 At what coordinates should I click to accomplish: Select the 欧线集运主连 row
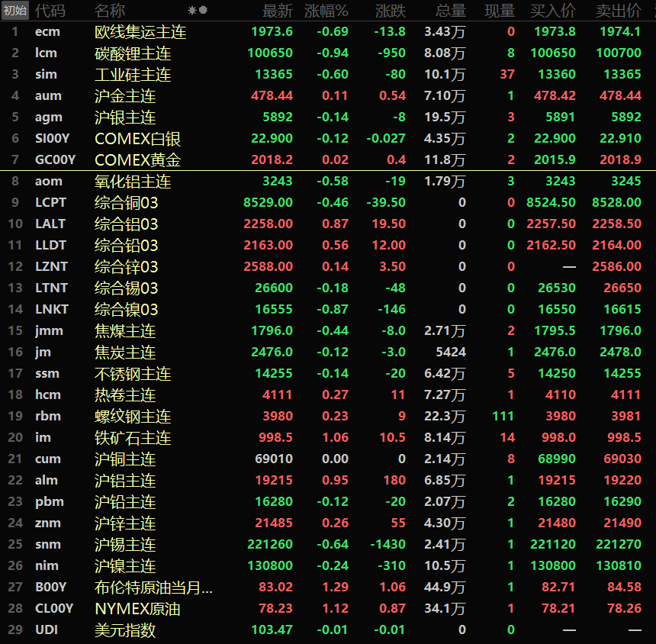tap(140, 32)
